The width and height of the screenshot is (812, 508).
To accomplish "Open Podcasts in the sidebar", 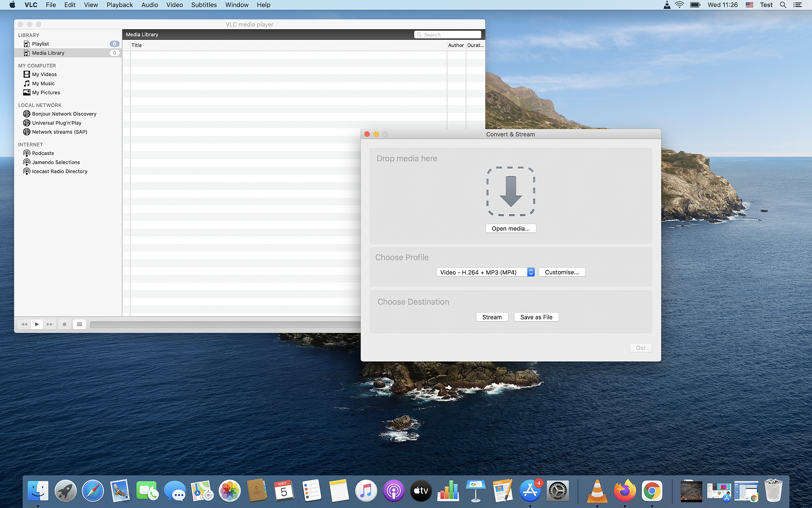I will (x=43, y=153).
